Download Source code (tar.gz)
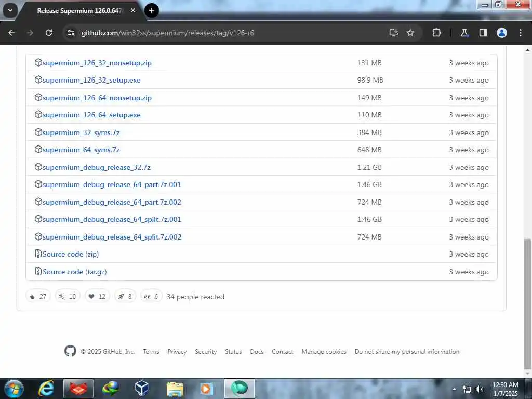532x399 pixels. [x=75, y=272]
